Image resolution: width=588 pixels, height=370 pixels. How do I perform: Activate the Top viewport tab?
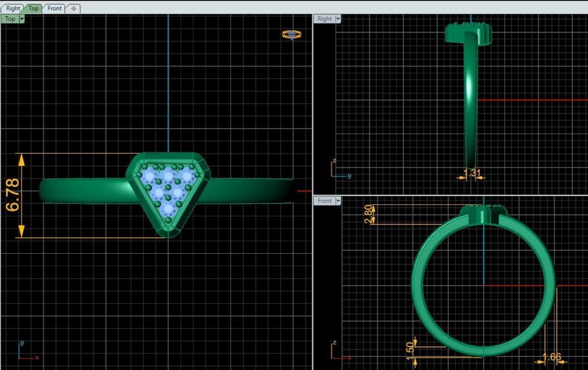33,8
